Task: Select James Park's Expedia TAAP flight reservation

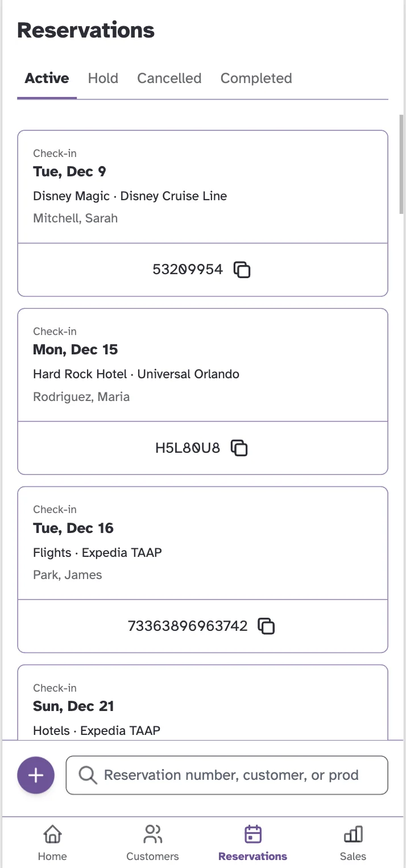Action: click(x=202, y=544)
